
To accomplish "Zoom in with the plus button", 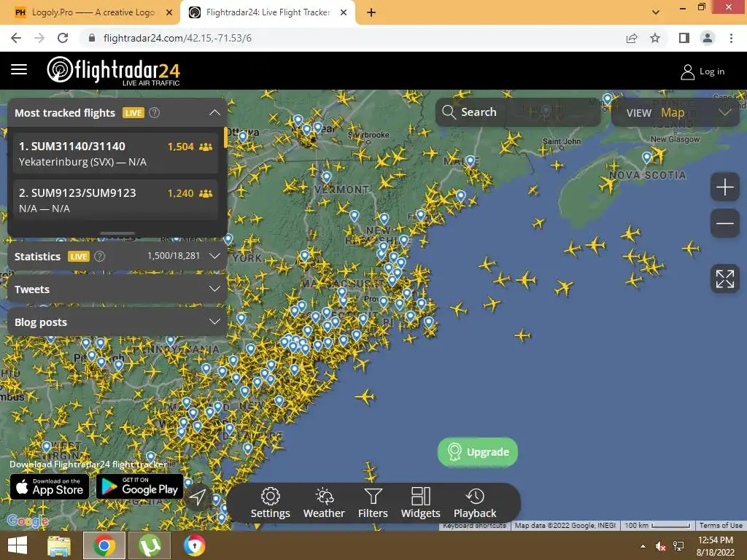I will point(724,187).
